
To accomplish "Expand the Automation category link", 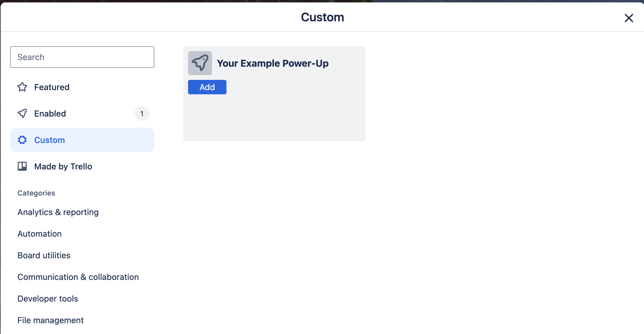I will coord(39,233).
